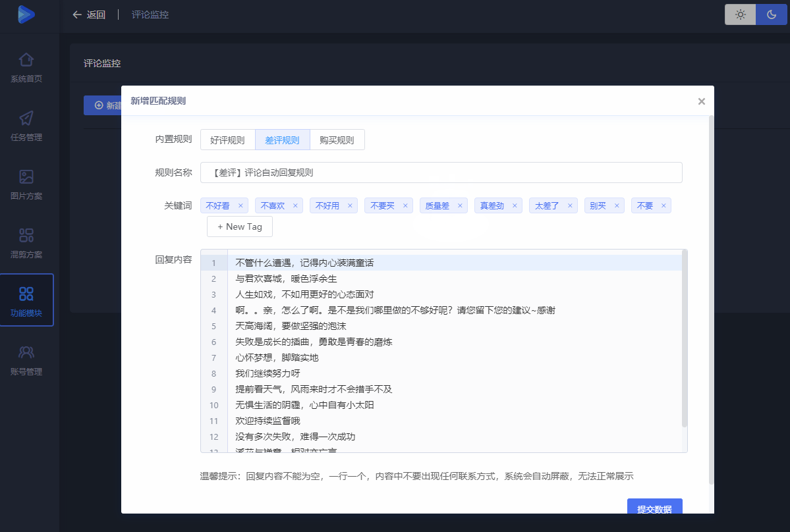Screen dimensions: 790x532
Task: Click the 质量差 keyword tag label
Action: click(x=437, y=205)
